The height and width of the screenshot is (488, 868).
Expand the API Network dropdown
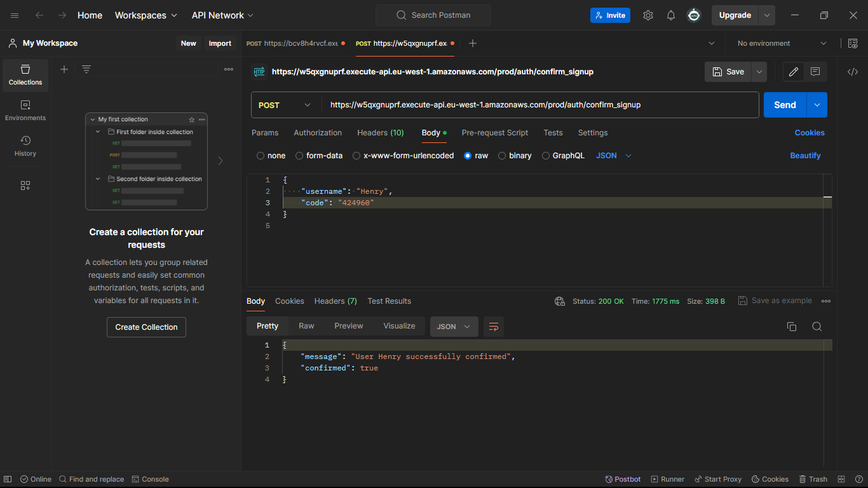[222, 15]
